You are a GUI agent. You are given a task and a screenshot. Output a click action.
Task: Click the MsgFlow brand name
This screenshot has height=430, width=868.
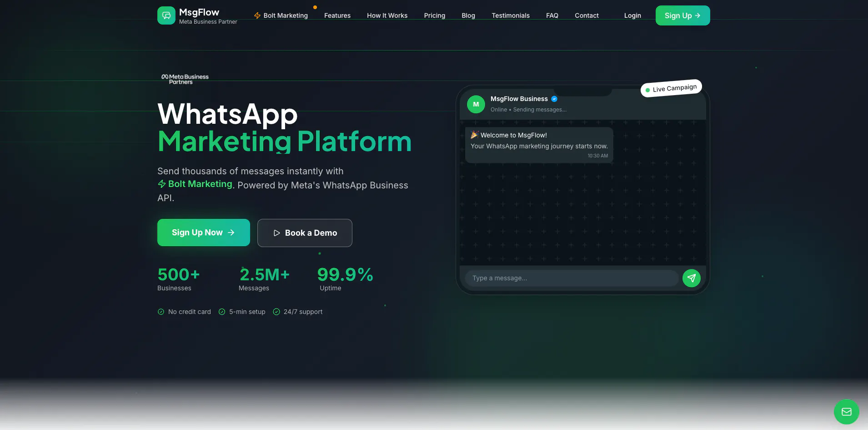point(199,12)
